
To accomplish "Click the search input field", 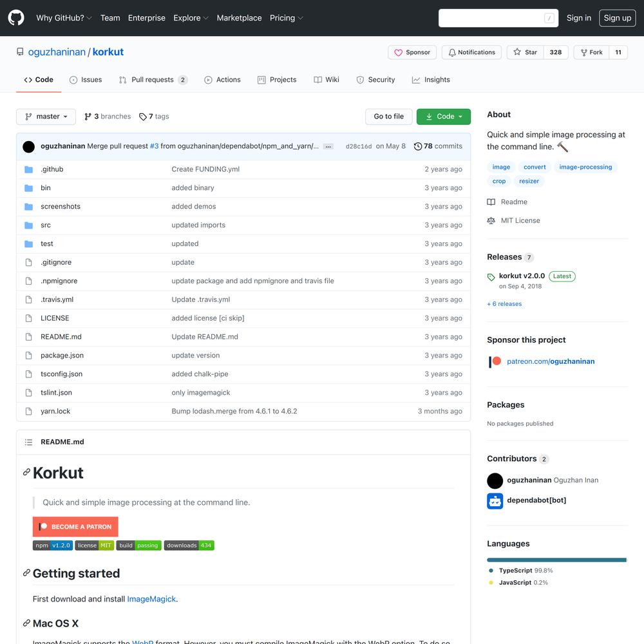I will click(498, 18).
